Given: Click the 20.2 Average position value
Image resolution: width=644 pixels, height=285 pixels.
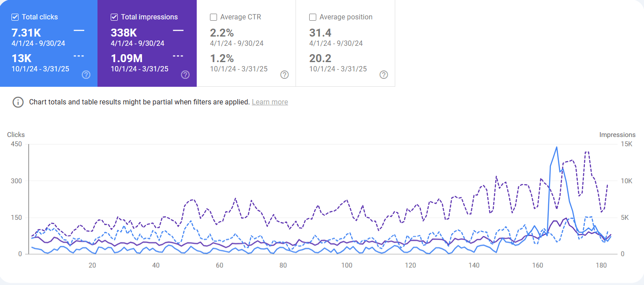Looking at the screenshot, I should [320, 59].
